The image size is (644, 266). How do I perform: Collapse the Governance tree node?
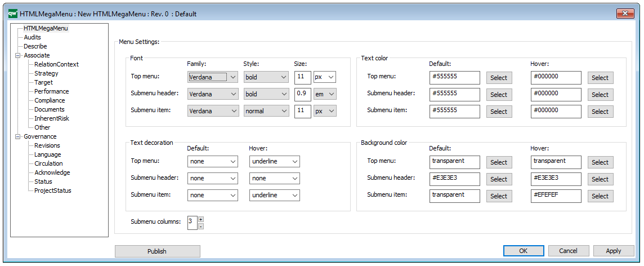[x=18, y=136]
